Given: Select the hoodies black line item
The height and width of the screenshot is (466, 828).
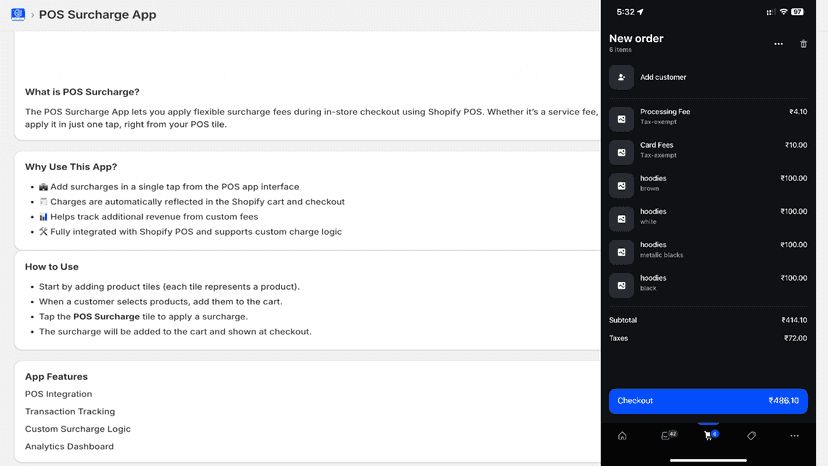Looking at the screenshot, I should tap(708, 283).
